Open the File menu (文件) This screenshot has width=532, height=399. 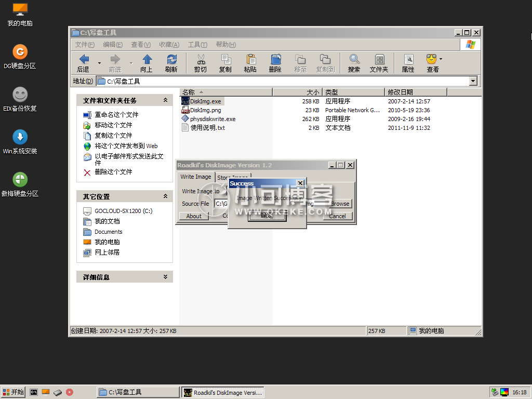85,45
